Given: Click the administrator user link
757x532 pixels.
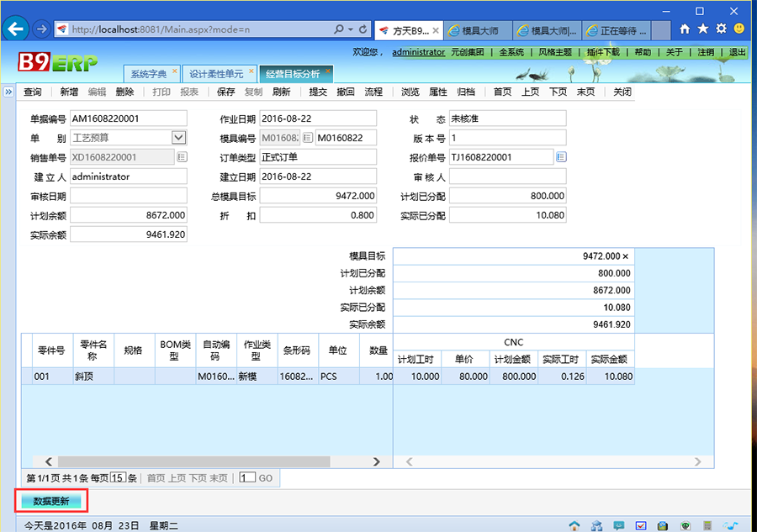Looking at the screenshot, I should point(419,52).
